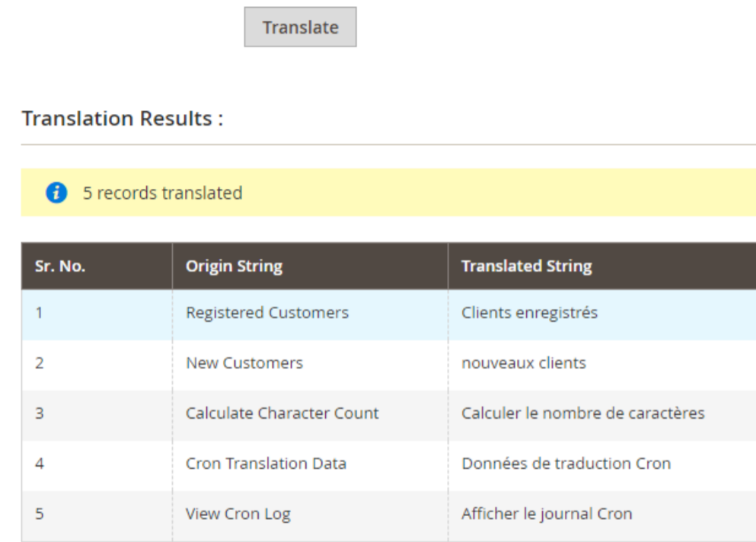Screen dimensions: 756x542
Task: Select the 'View Cron Log' cell
Action: (238, 514)
